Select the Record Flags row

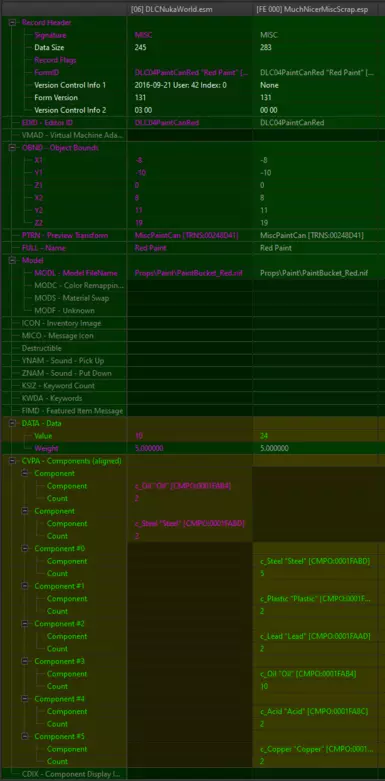(192, 60)
